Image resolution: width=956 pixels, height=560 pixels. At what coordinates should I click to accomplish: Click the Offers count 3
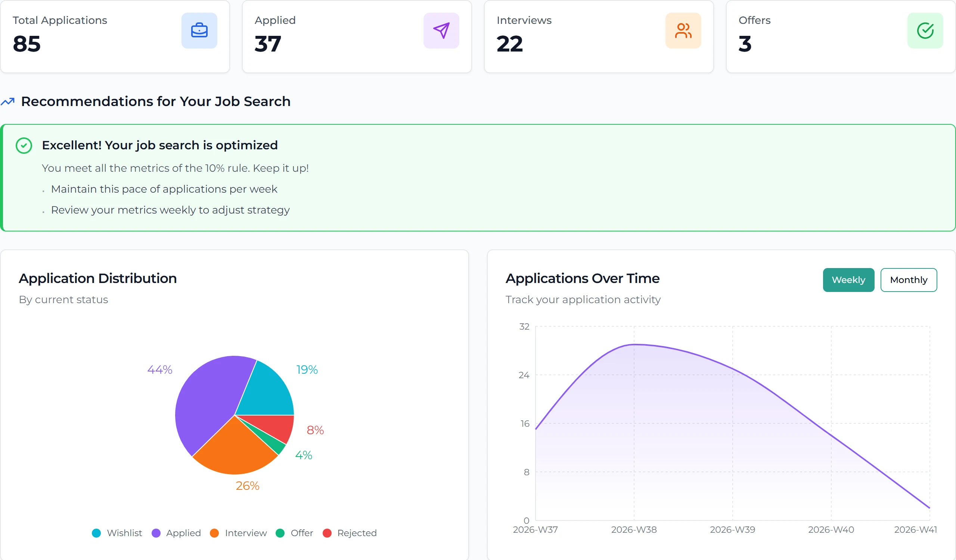pos(745,44)
